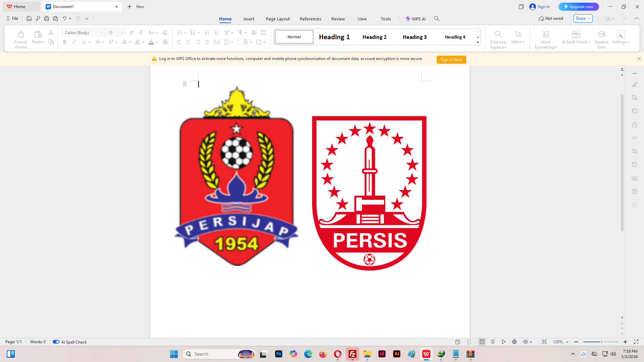Open the File menu

click(12, 18)
